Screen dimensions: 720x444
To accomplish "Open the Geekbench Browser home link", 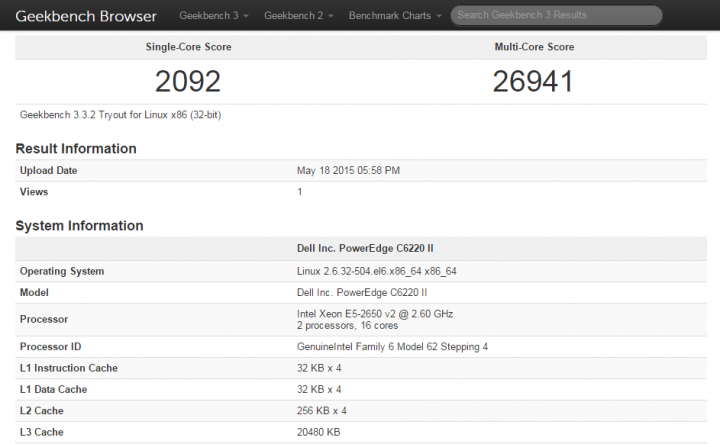I will coord(86,16).
